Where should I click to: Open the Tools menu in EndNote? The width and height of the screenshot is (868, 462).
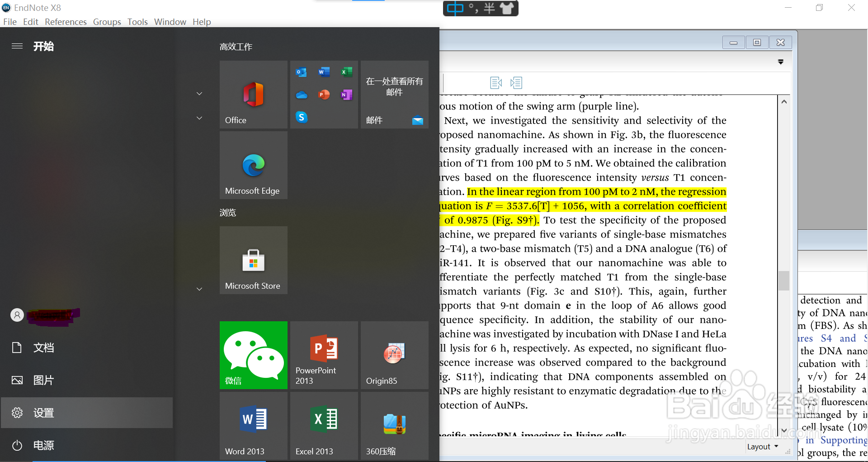click(x=137, y=21)
